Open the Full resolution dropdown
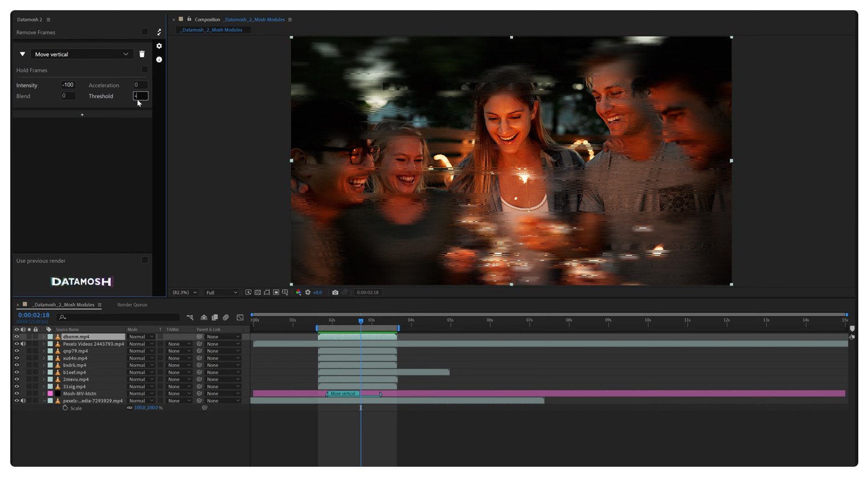 click(x=221, y=292)
